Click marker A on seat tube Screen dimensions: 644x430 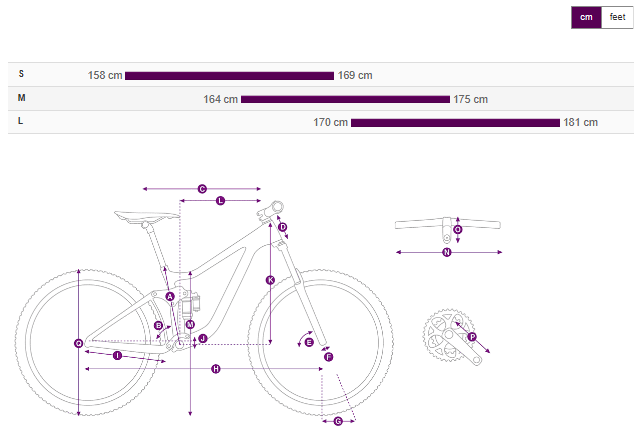170,297
